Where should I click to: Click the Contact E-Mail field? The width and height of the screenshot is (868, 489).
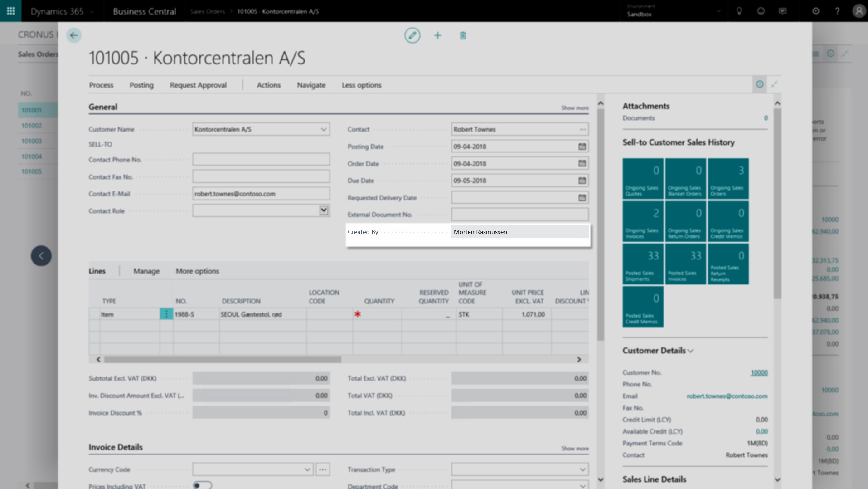[x=261, y=194]
